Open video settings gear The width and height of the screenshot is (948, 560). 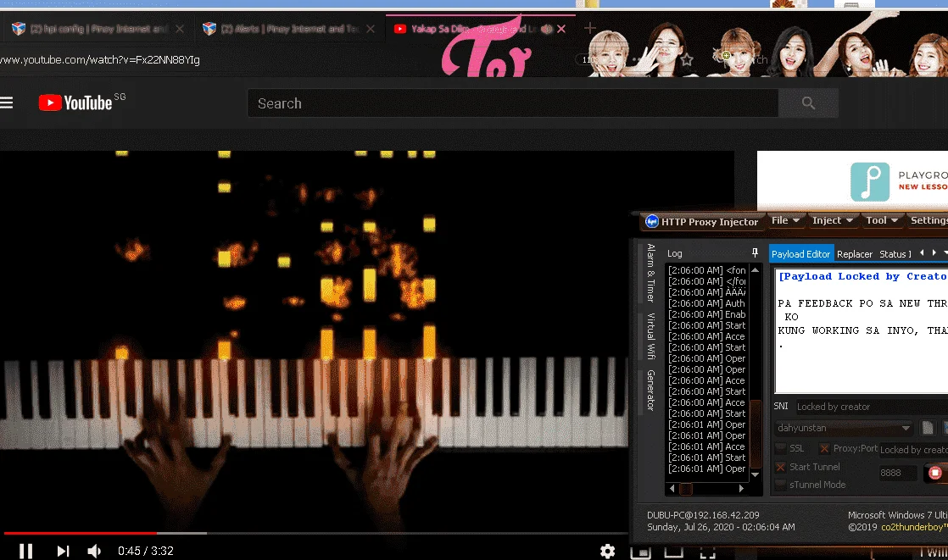(608, 551)
